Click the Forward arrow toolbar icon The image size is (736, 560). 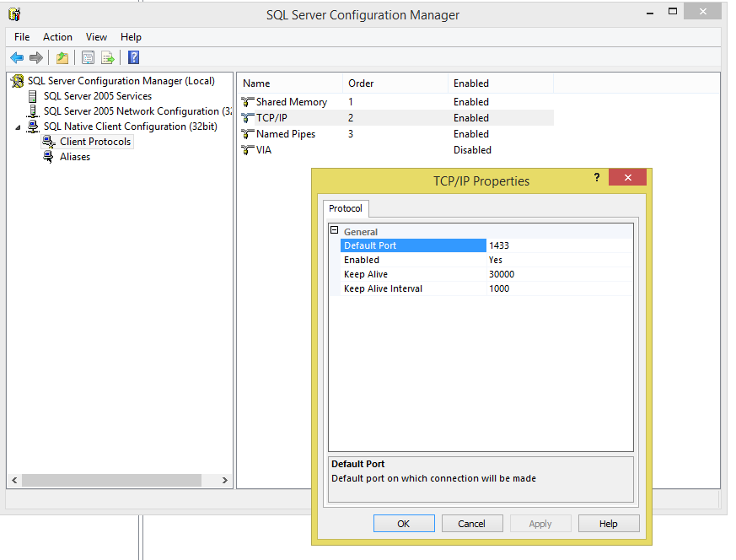[36, 57]
